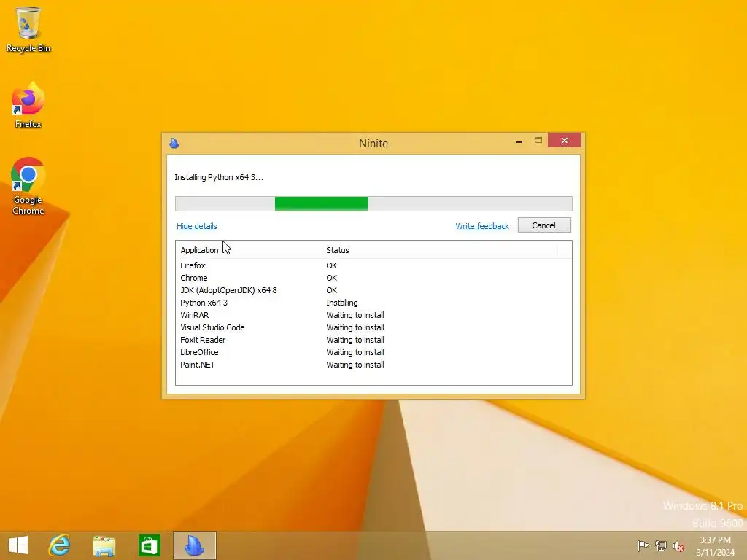Select the Firefox row in list
Image resolution: width=747 pixels, height=560 pixels.
[373, 265]
